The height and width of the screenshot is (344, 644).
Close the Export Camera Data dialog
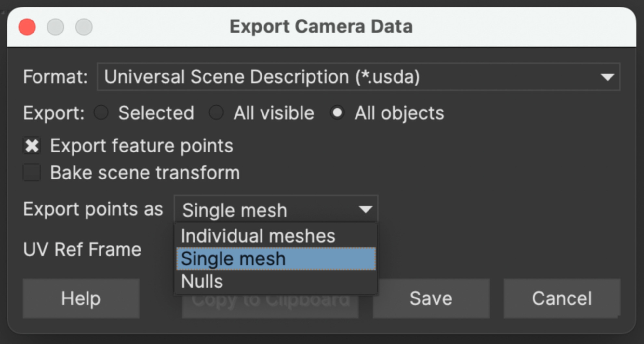pyautogui.click(x=27, y=27)
